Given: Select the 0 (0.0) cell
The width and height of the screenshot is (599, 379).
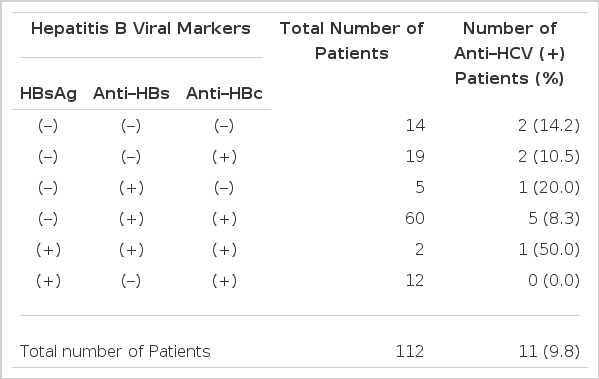Looking at the screenshot, I should (554, 280).
